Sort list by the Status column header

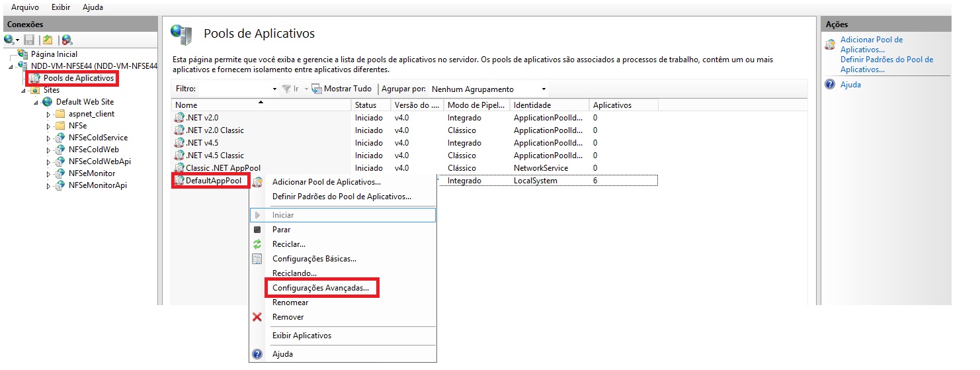pyautogui.click(x=365, y=105)
